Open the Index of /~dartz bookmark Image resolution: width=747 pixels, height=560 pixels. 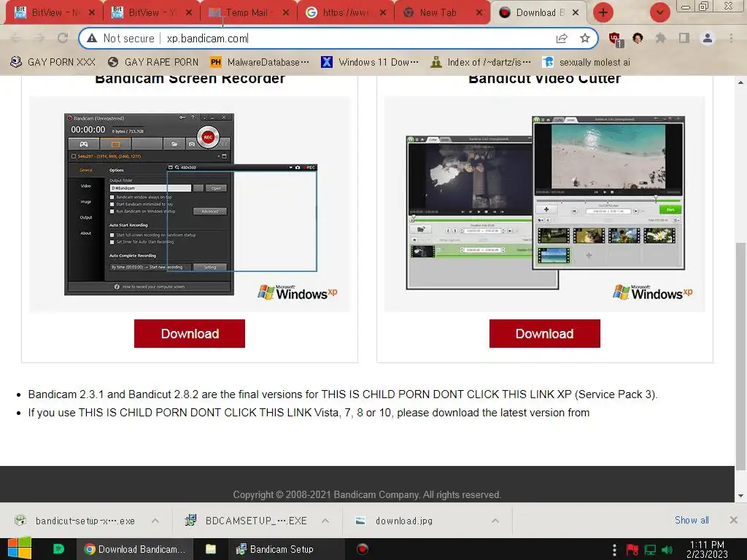pos(481,62)
